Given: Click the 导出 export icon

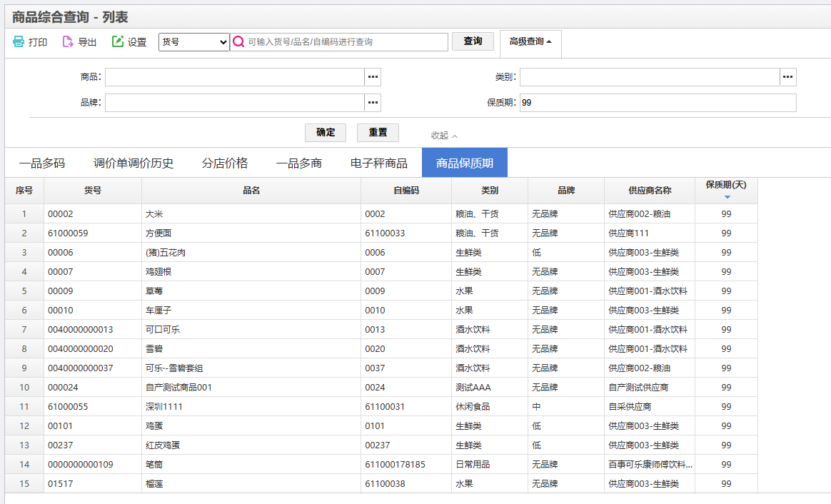Looking at the screenshot, I should [68, 41].
